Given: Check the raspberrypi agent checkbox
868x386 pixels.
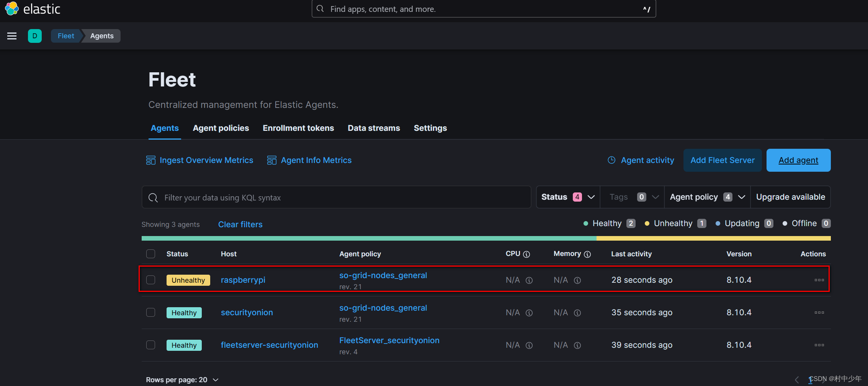Looking at the screenshot, I should click(151, 280).
